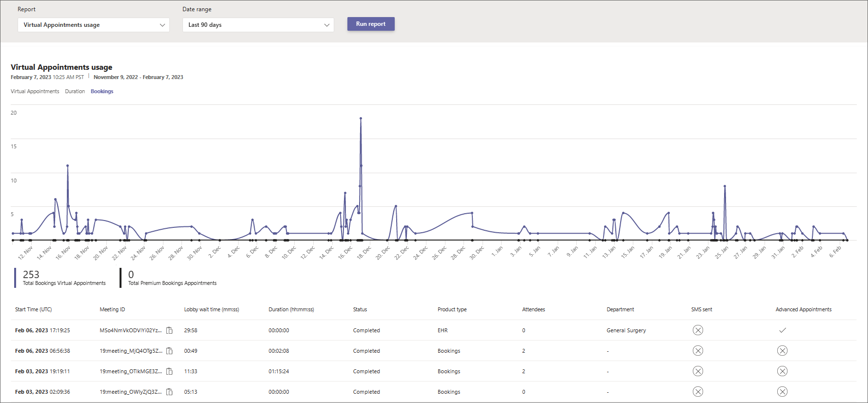The height and width of the screenshot is (403, 868).
Task: Copy meeting ID starting with 19:meeting_OWIyZjQ3Z
Action: (x=169, y=392)
